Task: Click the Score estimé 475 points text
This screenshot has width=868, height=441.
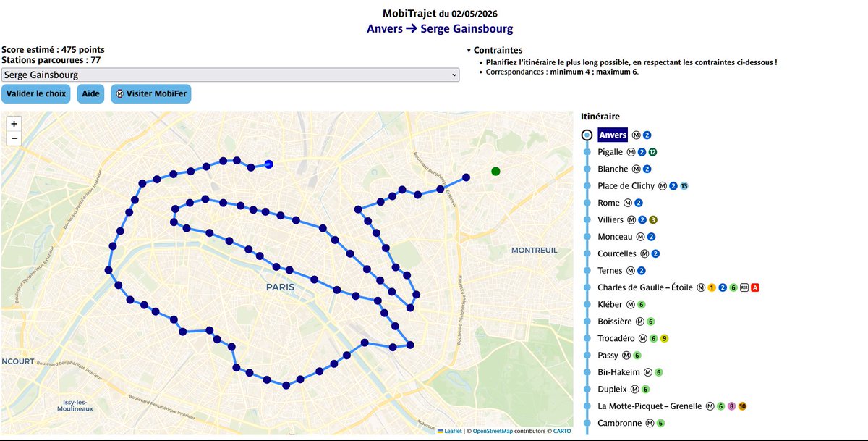Action: point(53,49)
